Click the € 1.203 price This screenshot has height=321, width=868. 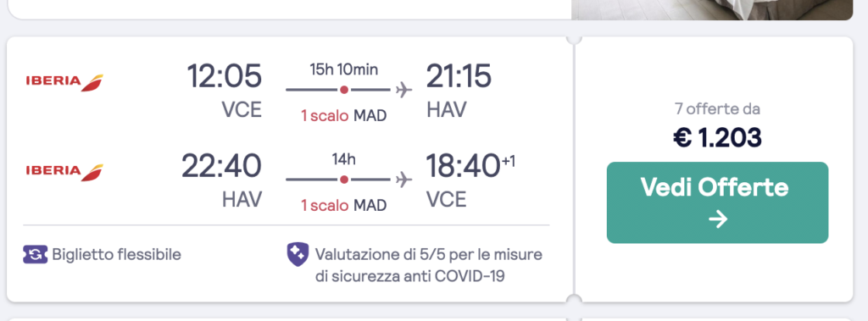717,138
